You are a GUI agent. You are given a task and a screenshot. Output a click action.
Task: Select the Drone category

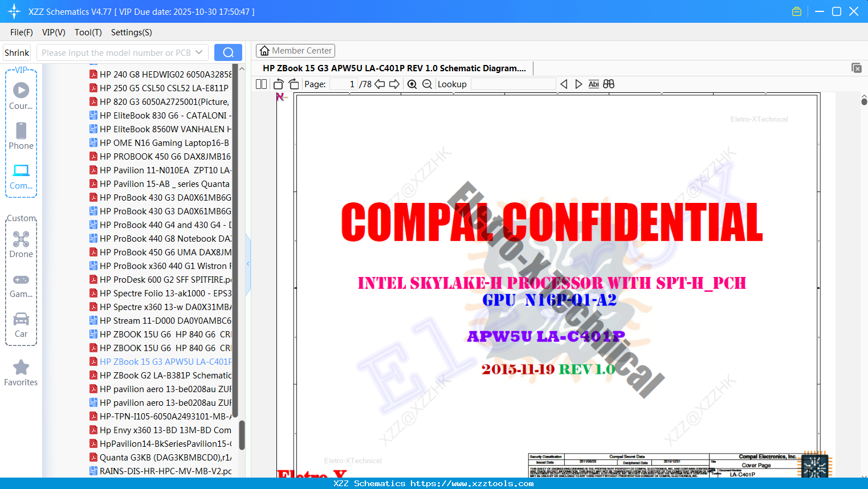(21, 244)
